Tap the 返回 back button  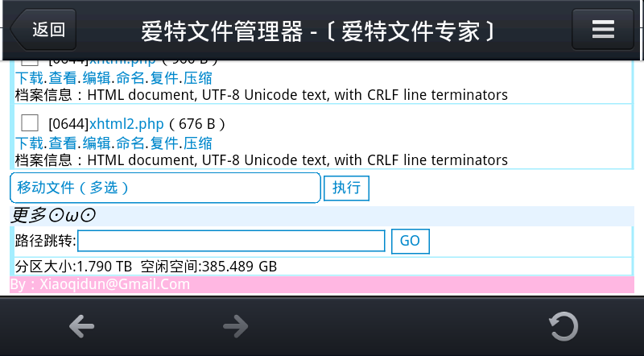(x=44, y=30)
